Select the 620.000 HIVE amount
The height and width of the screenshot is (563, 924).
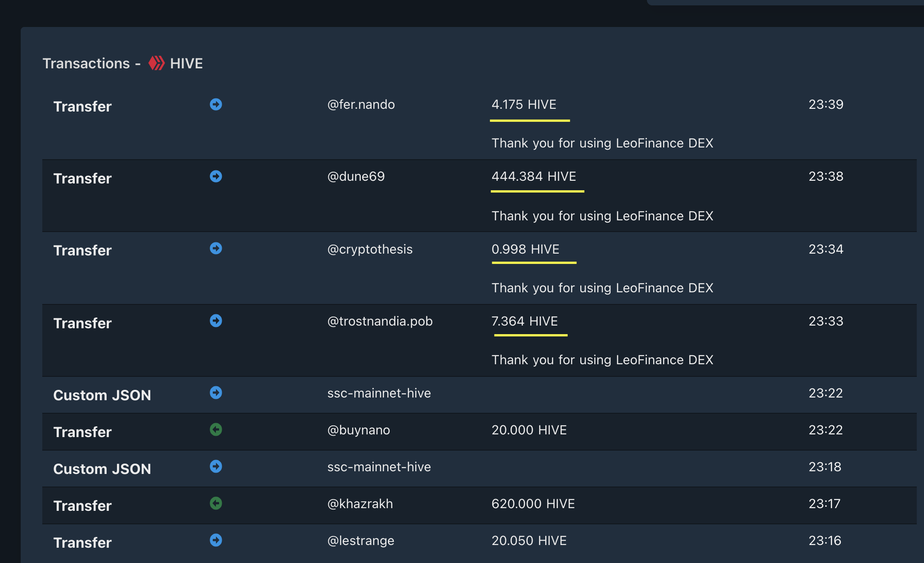pyautogui.click(x=533, y=504)
